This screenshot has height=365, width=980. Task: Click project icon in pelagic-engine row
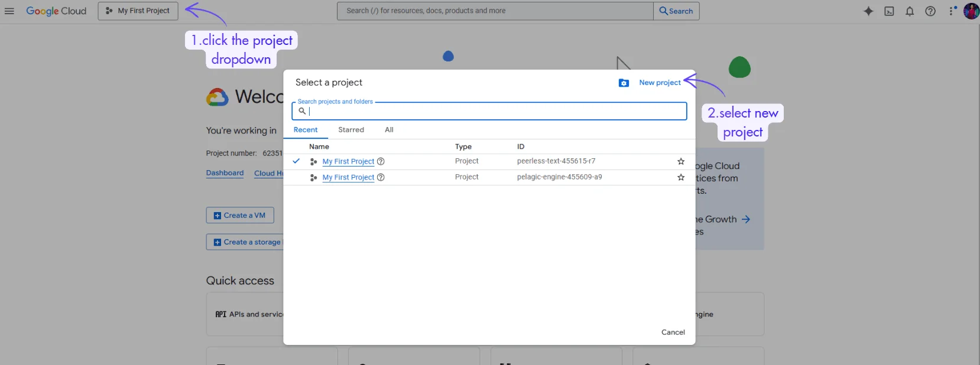click(313, 177)
